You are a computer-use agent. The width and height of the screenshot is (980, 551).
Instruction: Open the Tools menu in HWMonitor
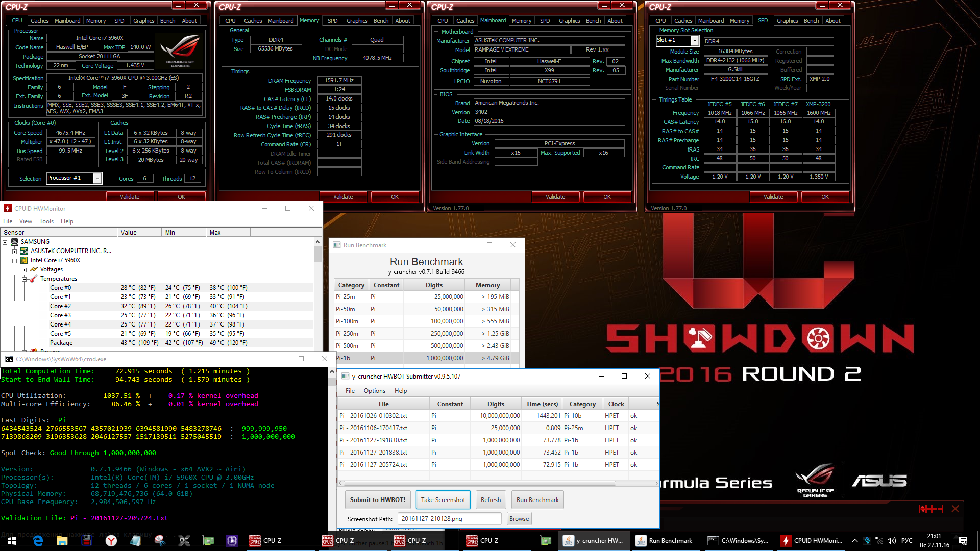46,221
